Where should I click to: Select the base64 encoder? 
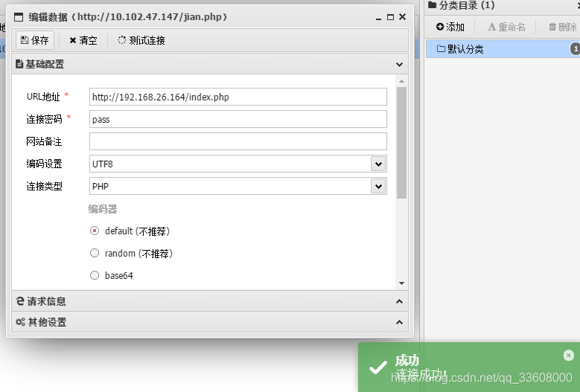point(95,275)
